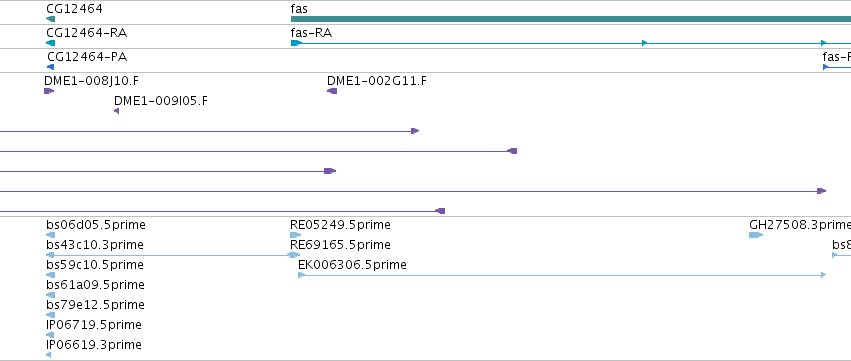Viewport: 851px width, 361px height.
Task: Select the bs79e12.5prime arrow glyph
Action: tap(50, 315)
